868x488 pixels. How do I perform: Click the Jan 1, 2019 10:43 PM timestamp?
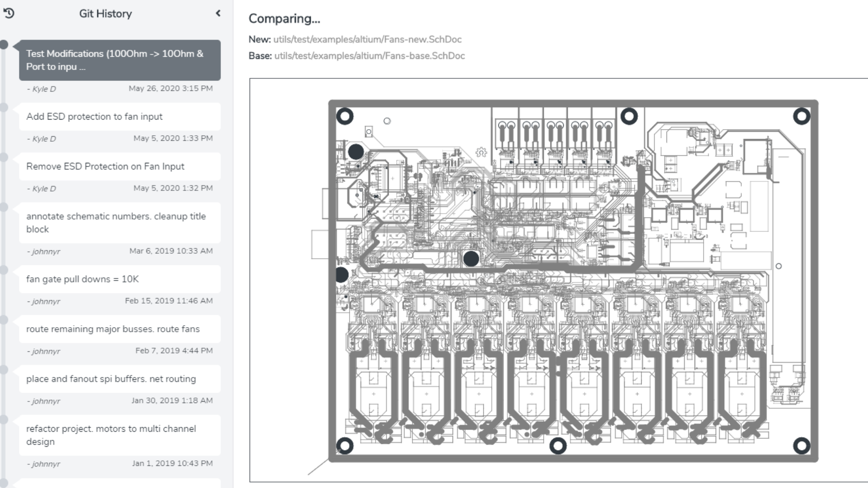tap(172, 463)
